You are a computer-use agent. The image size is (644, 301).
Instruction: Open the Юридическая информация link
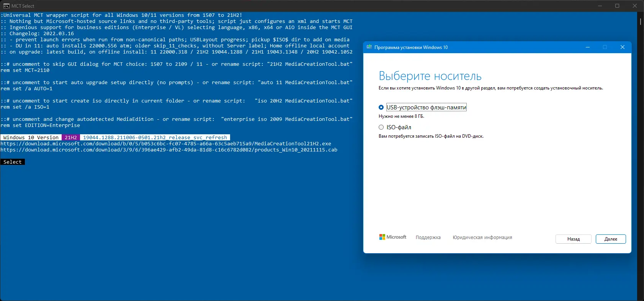coord(482,238)
